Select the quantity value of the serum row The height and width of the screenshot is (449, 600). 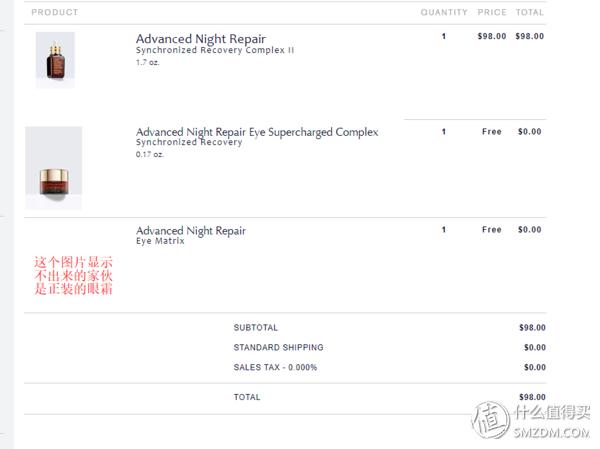[x=444, y=36]
